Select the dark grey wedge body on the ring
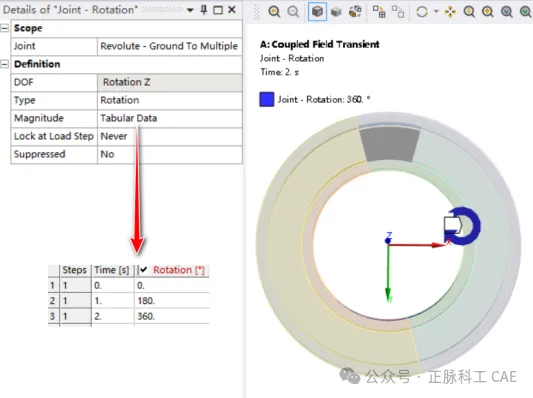Viewport: 533px width, 398px height. pyautogui.click(x=389, y=144)
